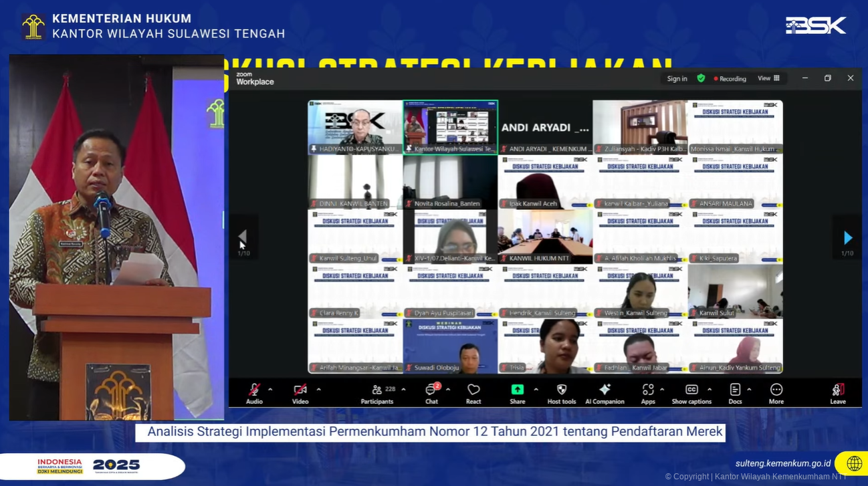The image size is (868, 486).
Task: Leave the meeting
Action: pyautogui.click(x=838, y=392)
